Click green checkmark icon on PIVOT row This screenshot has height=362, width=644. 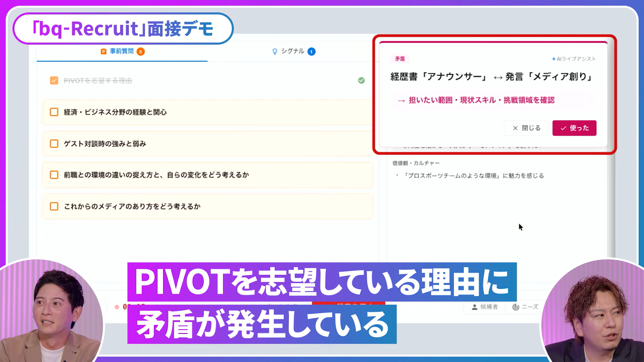pyautogui.click(x=361, y=81)
